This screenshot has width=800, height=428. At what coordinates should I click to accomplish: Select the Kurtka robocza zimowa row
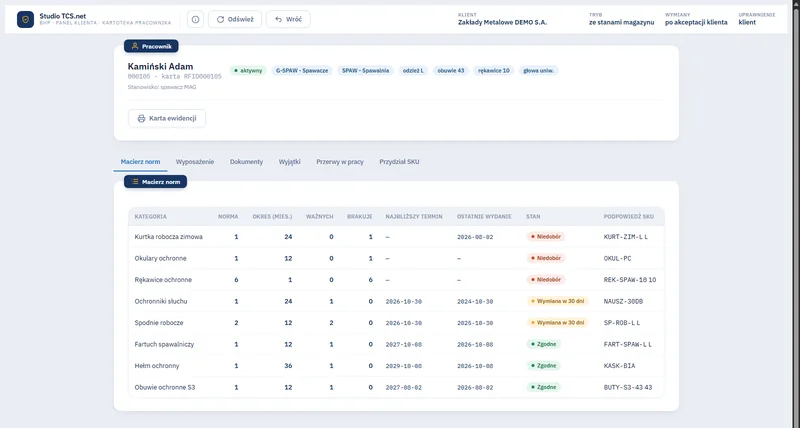point(396,237)
